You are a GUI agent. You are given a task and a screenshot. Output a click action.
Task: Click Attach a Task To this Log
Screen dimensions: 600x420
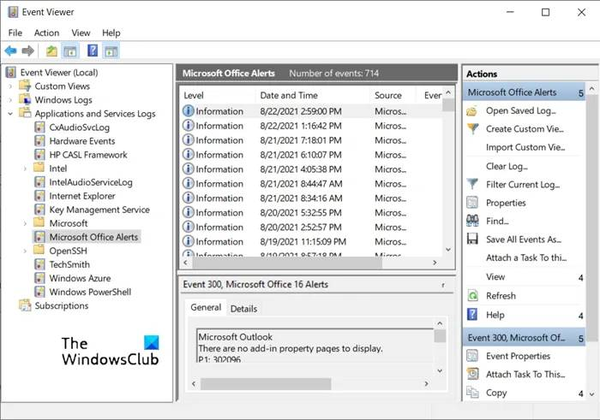point(526,258)
